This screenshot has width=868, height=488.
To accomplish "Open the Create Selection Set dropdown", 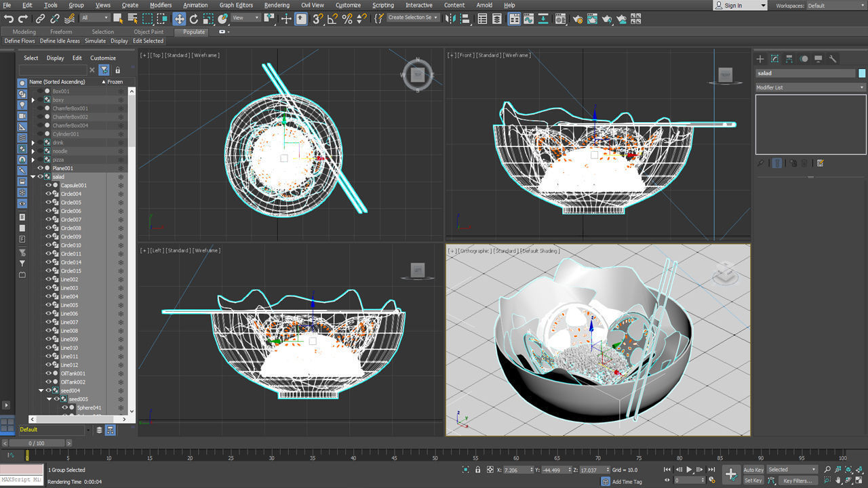I will 412,18.
